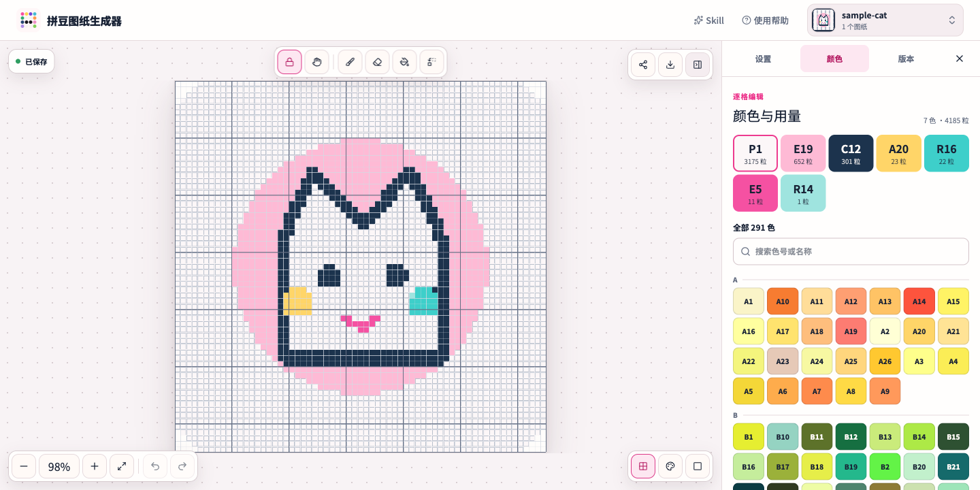Zoom out with the minus button
The height and width of the screenshot is (490, 980).
24,466
